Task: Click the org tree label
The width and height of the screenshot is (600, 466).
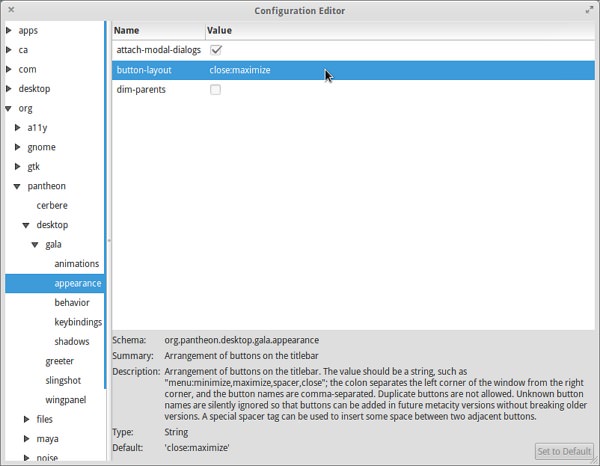Action: pos(25,109)
